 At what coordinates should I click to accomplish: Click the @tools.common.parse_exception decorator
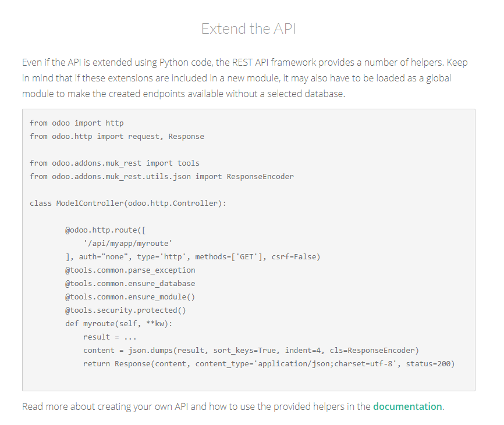click(x=130, y=270)
